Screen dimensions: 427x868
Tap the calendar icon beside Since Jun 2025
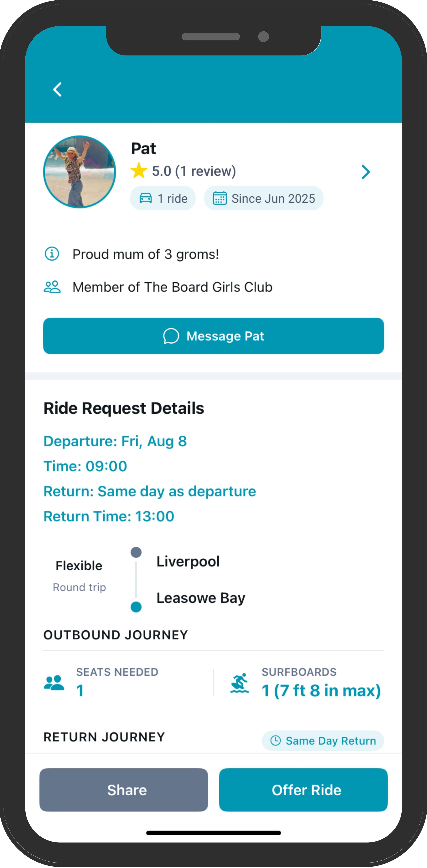pos(220,198)
